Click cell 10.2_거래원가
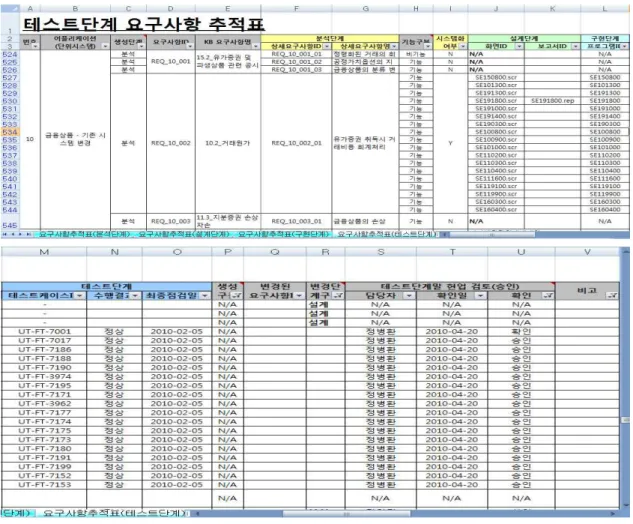The height and width of the screenshot is (524, 633). 228,143
